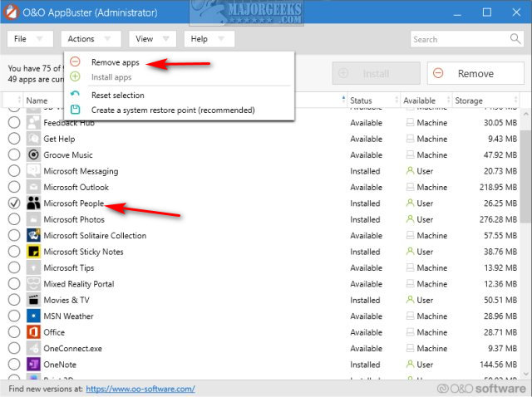This screenshot has width=532, height=397.
Task: Open the Help dropdown menu
Action: [x=209, y=39]
